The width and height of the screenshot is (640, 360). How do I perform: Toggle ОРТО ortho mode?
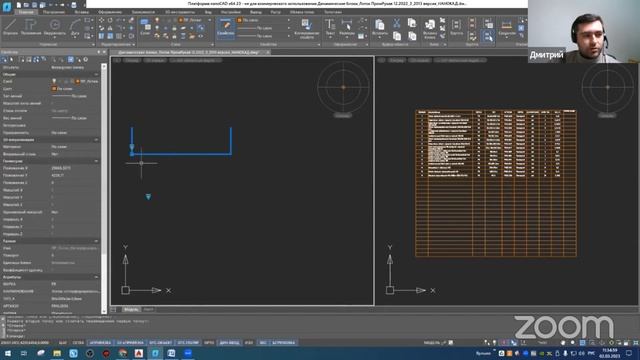(209, 343)
